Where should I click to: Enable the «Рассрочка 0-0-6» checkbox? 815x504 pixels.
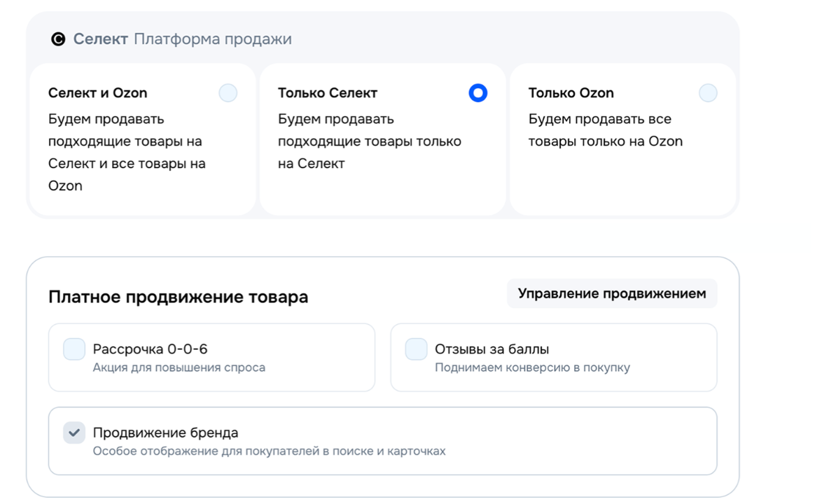(74, 349)
